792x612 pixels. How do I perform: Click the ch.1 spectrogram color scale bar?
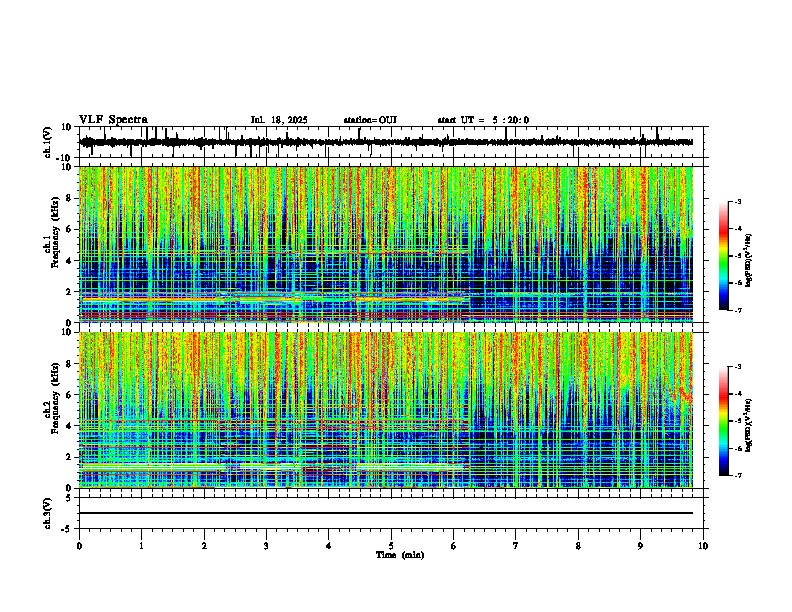pyautogui.click(x=723, y=256)
